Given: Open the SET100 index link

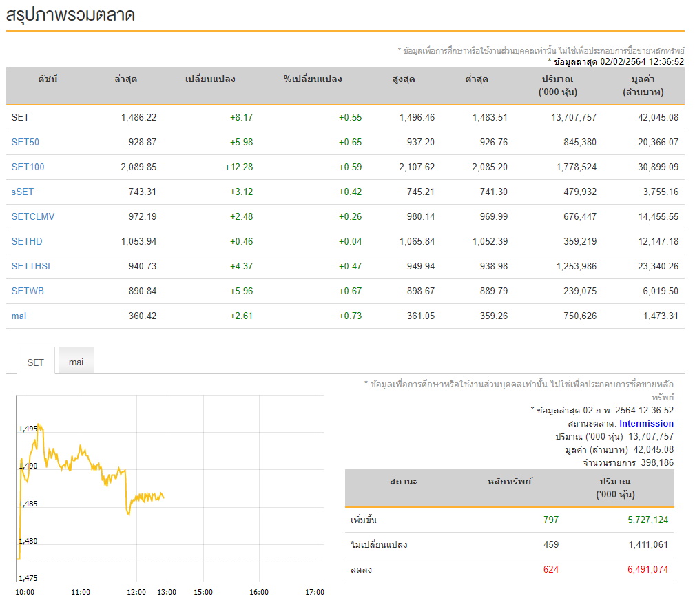Looking at the screenshot, I should (x=28, y=167).
